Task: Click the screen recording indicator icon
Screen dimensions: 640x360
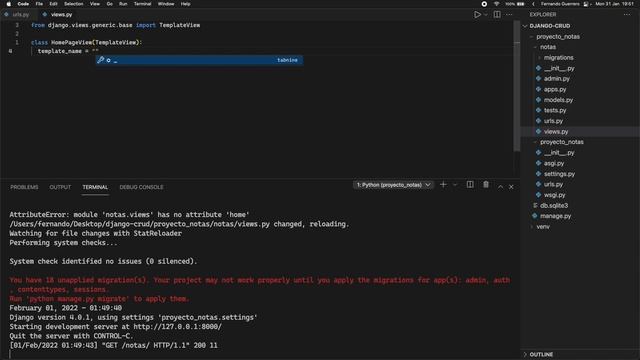Action: (x=484, y=4)
